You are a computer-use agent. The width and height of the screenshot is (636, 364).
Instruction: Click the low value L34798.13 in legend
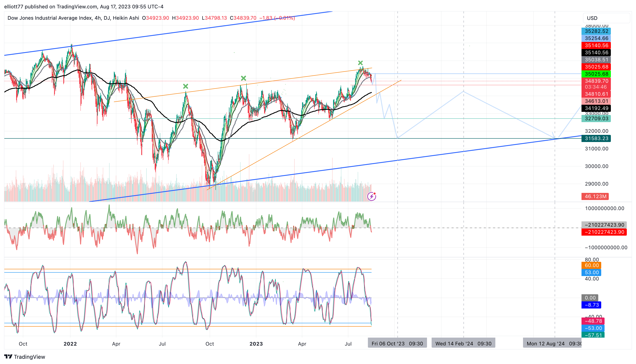click(214, 18)
